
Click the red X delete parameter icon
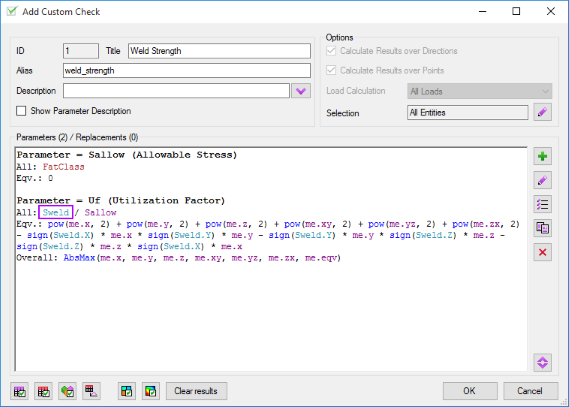(x=543, y=252)
